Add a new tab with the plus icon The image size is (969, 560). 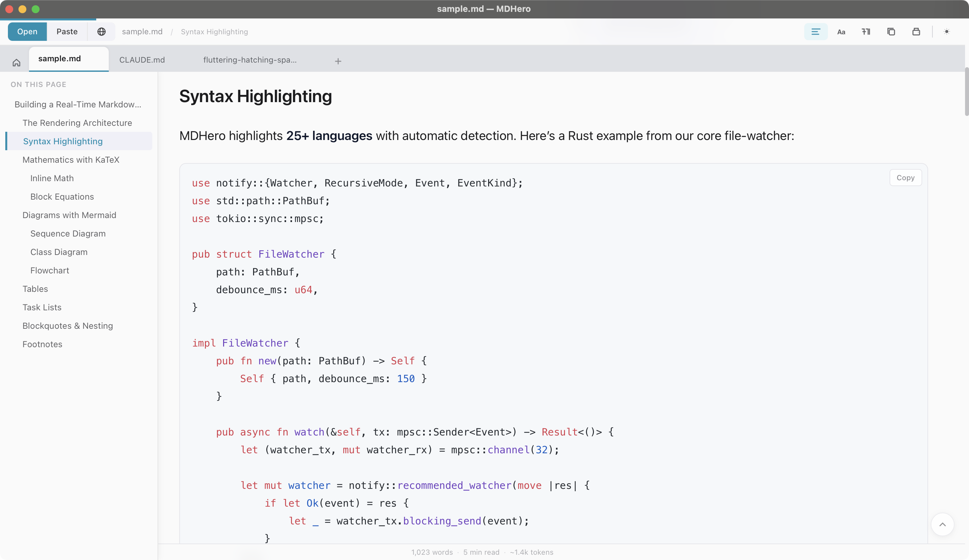pos(338,61)
